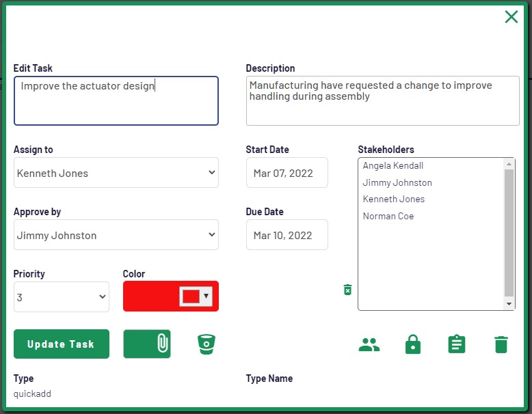This screenshot has width=532, height=414.
Task: Close the Edit Task dialog
Action: pyautogui.click(x=511, y=16)
